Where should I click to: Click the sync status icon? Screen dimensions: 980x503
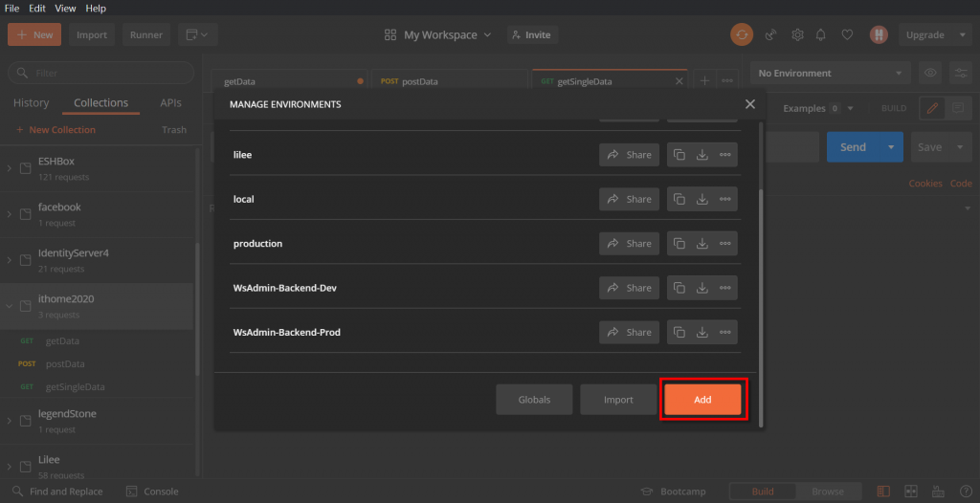(x=742, y=35)
